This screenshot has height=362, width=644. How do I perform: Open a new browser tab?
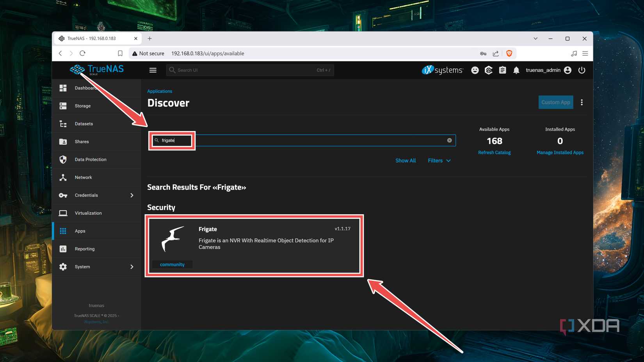(x=150, y=39)
